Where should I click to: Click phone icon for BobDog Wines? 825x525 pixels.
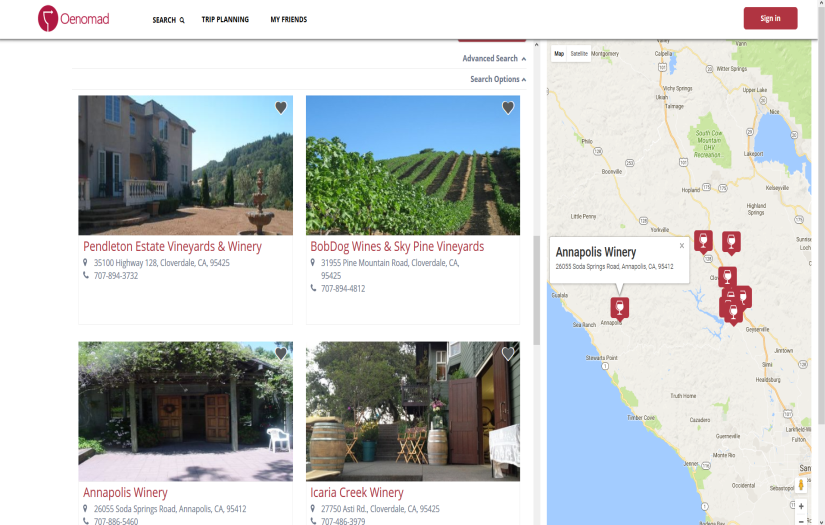pos(314,289)
